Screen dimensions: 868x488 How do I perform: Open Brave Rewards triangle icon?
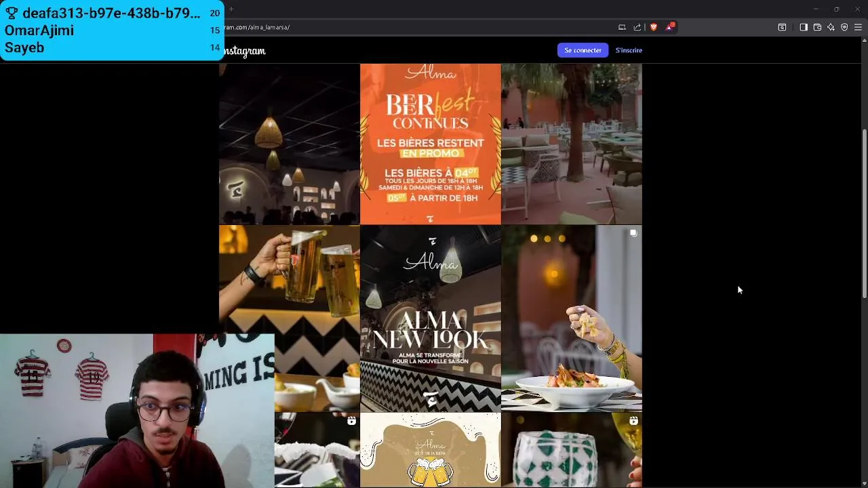coord(669,27)
